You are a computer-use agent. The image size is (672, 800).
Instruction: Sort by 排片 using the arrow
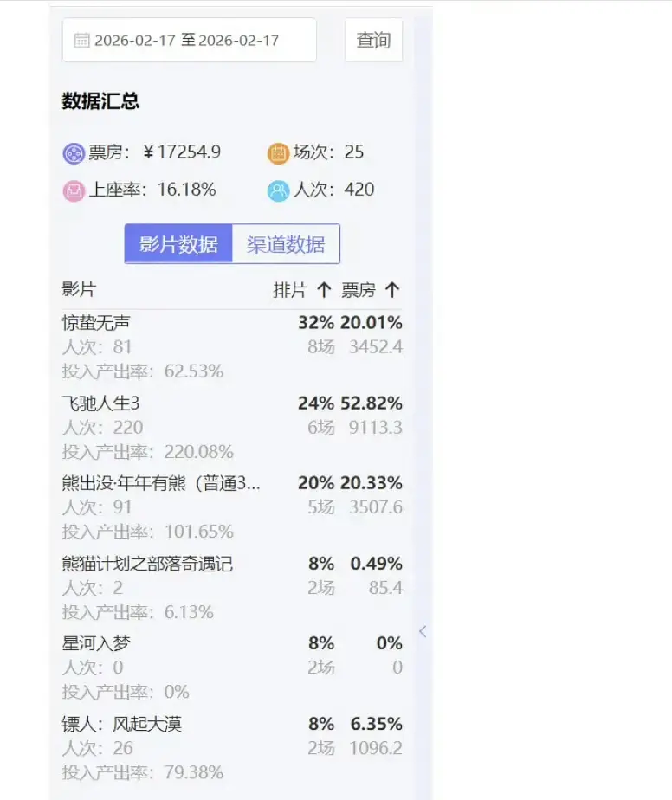click(323, 290)
